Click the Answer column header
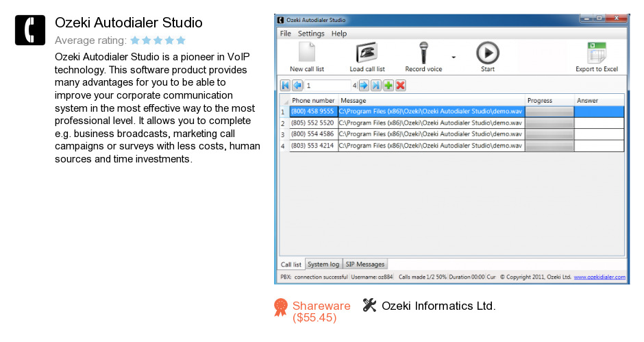 599,100
